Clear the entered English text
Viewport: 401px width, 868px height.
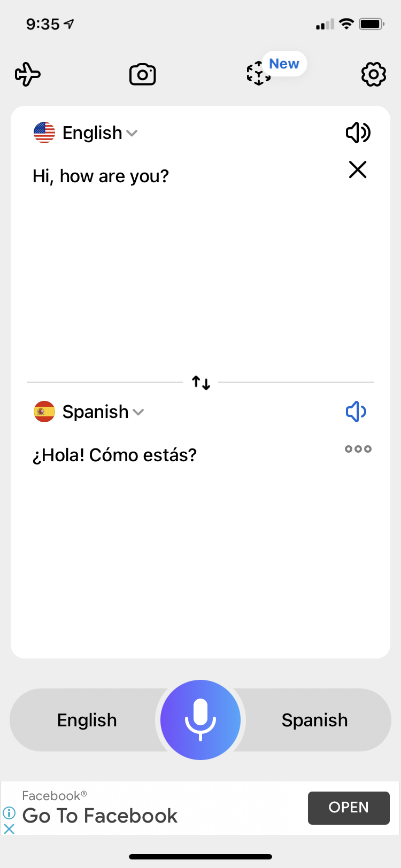(358, 170)
